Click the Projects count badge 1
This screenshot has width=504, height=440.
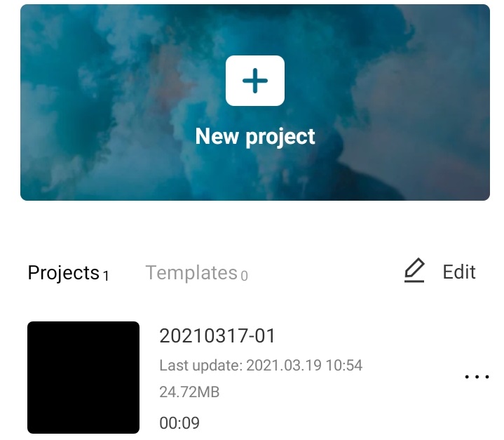106,276
